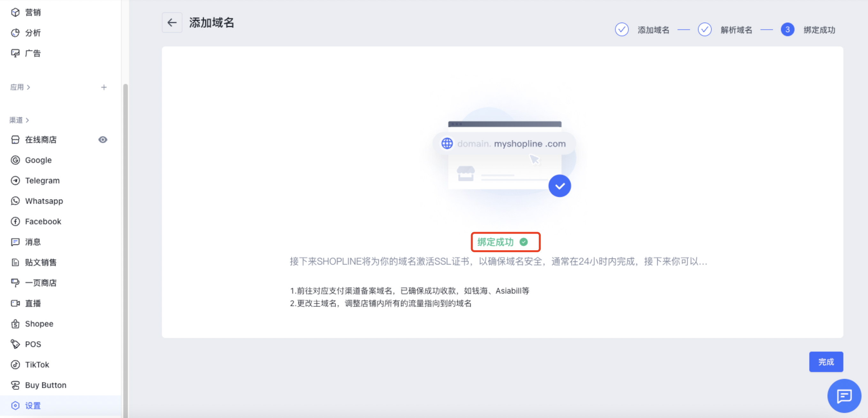
Task: Click the 解析域名 completed step checkmark
Action: click(x=704, y=30)
